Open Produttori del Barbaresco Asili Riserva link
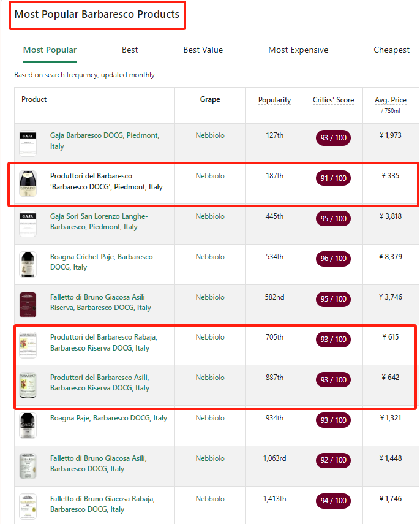Image resolution: width=420 pixels, height=524 pixels. coord(100,382)
